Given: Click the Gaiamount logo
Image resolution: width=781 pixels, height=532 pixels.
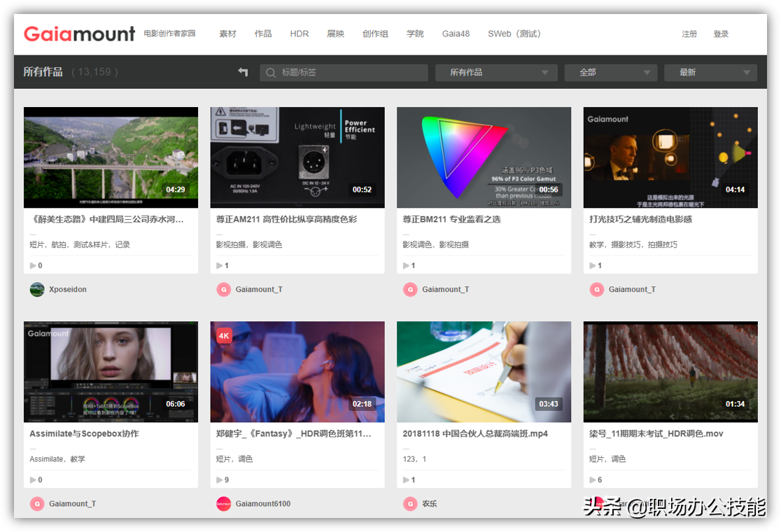Looking at the screenshot, I should tap(79, 34).
